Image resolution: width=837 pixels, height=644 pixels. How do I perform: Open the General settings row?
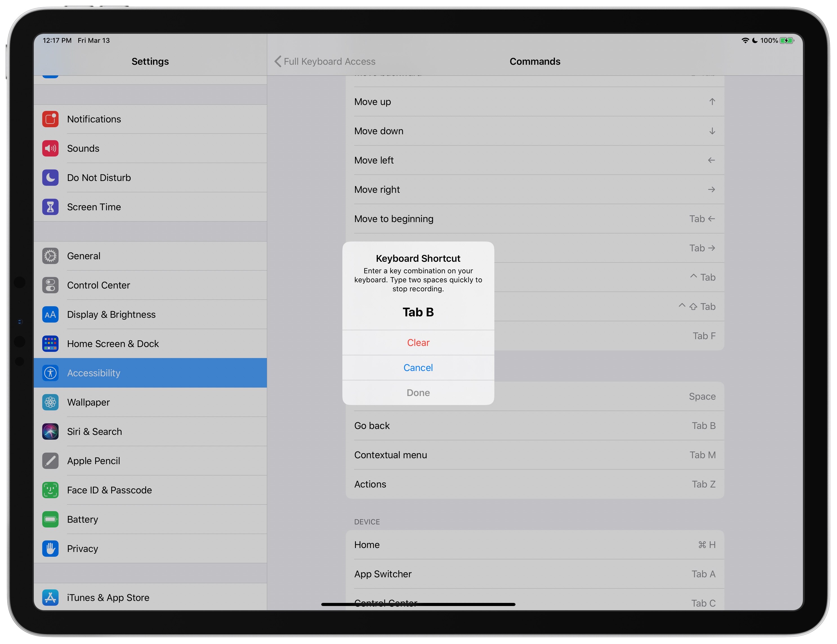coord(150,256)
